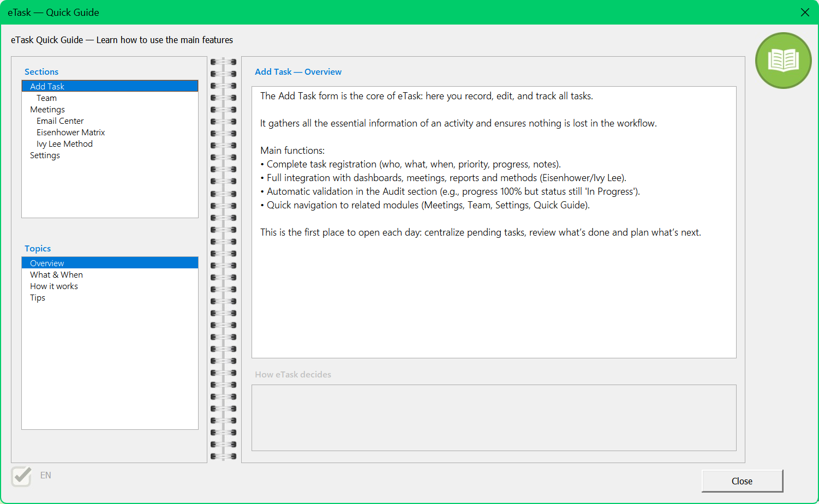The height and width of the screenshot is (504, 819).
Task: Click the spiral notebook binding graphic
Action: click(x=224, y=259)
